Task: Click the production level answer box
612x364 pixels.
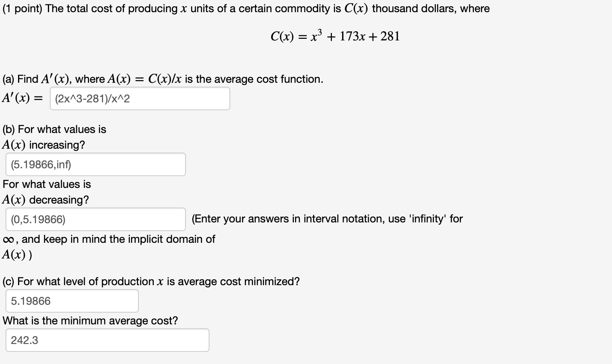Action: click(x=71, y=301)
